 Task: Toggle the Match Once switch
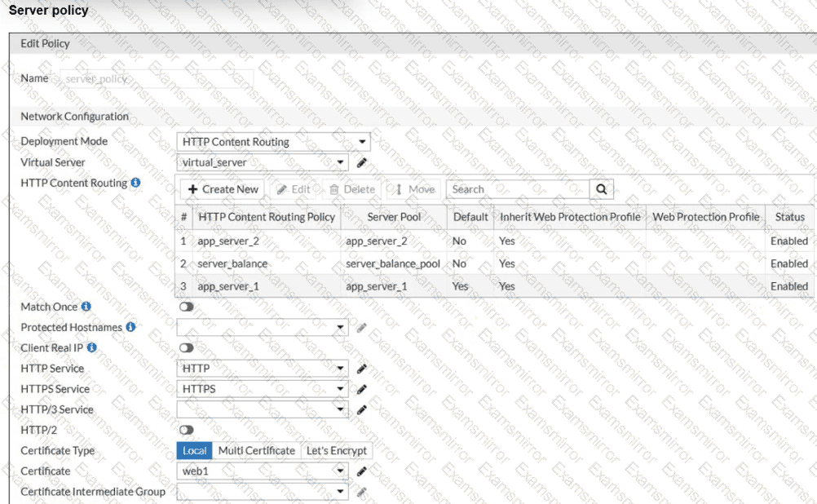[186, 307]
